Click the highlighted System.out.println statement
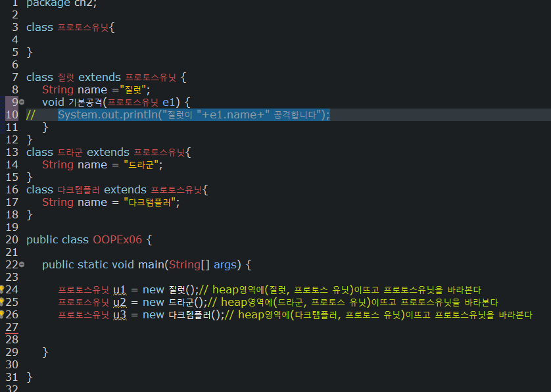 193,114
